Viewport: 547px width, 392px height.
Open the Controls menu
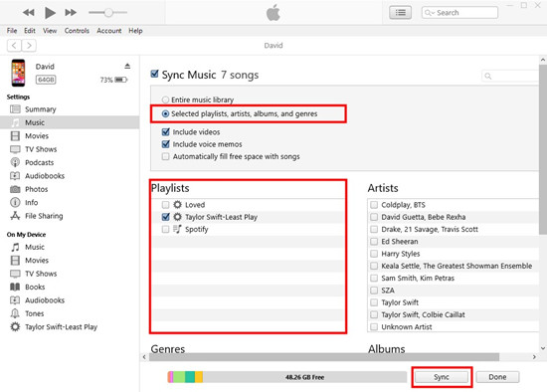tap(77, 31)
